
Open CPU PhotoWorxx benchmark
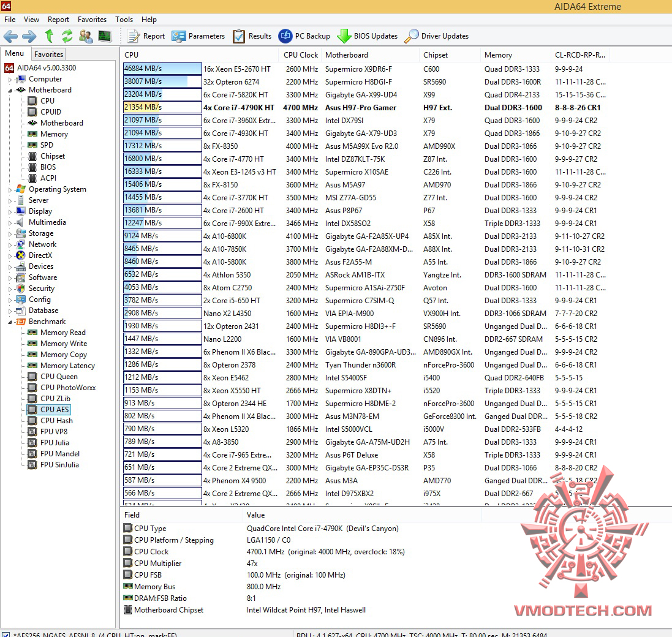[62, 388]
